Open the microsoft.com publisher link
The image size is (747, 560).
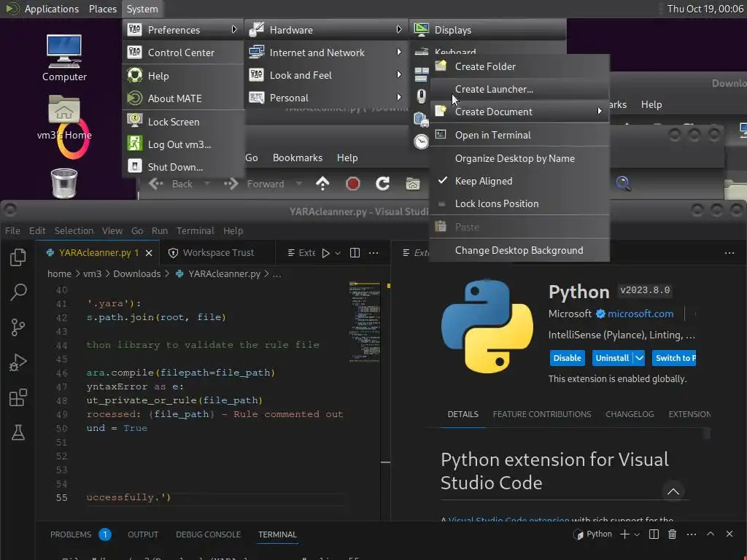(x=640, y=314)
